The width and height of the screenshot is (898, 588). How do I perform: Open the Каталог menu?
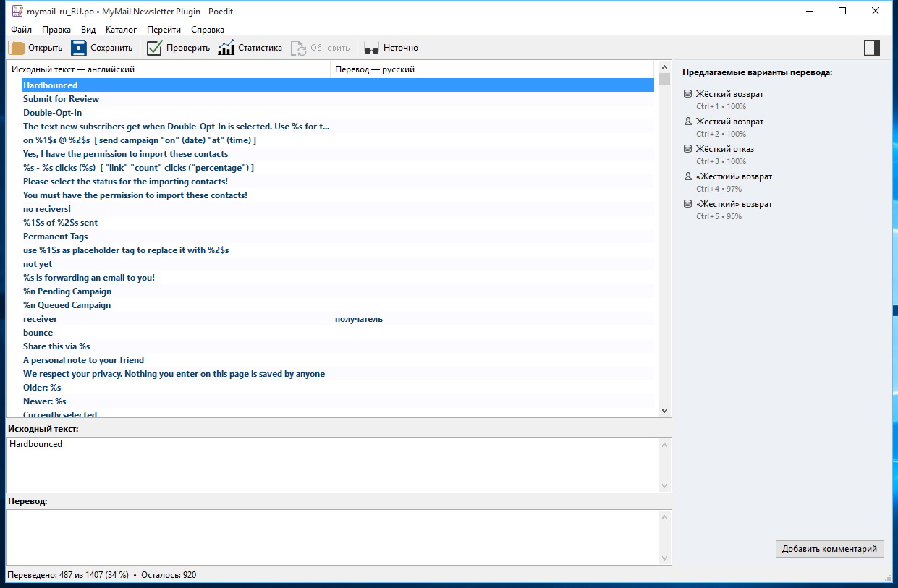(121, 30)
